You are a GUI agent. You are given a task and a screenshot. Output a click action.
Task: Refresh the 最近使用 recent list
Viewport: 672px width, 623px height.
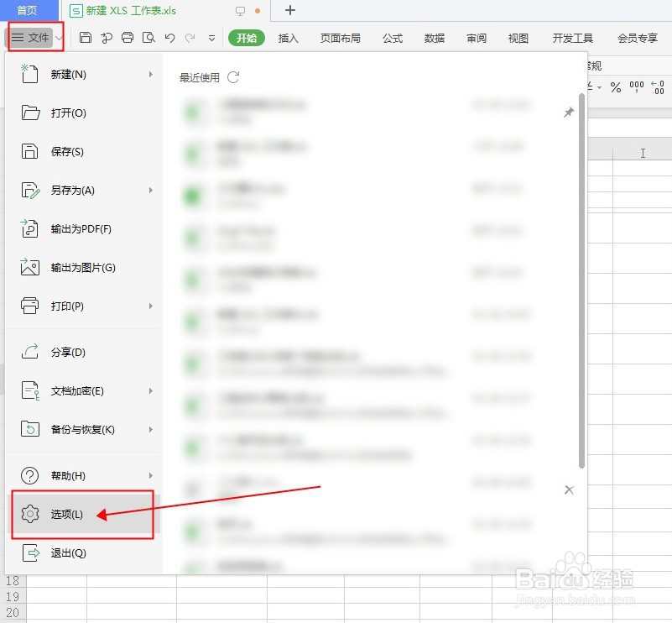point(233,77)
